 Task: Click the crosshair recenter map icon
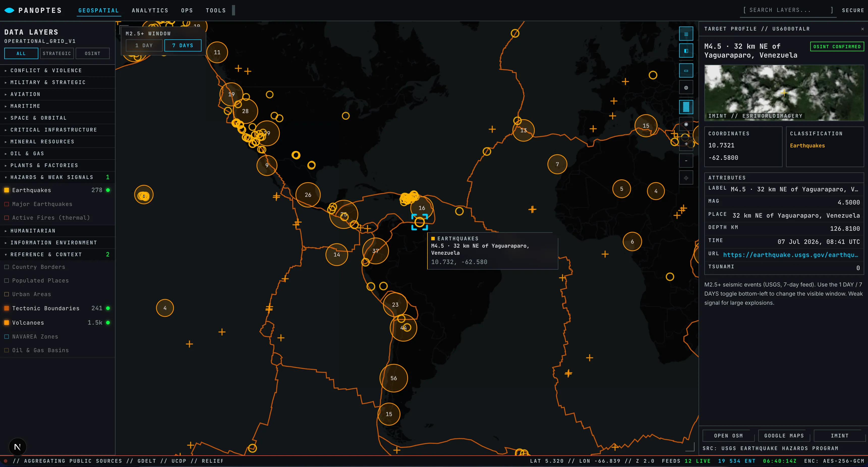pos(686,178)
